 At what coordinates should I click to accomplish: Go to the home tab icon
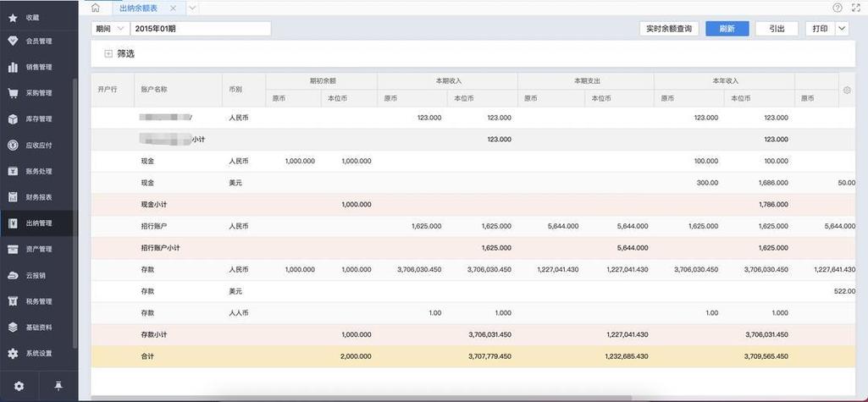(x=95, y=8)
